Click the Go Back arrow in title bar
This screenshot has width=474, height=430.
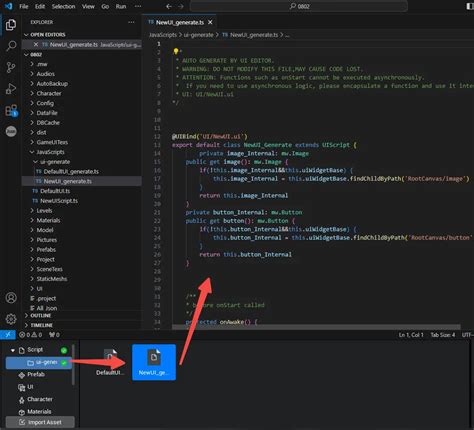pos(169,6)
